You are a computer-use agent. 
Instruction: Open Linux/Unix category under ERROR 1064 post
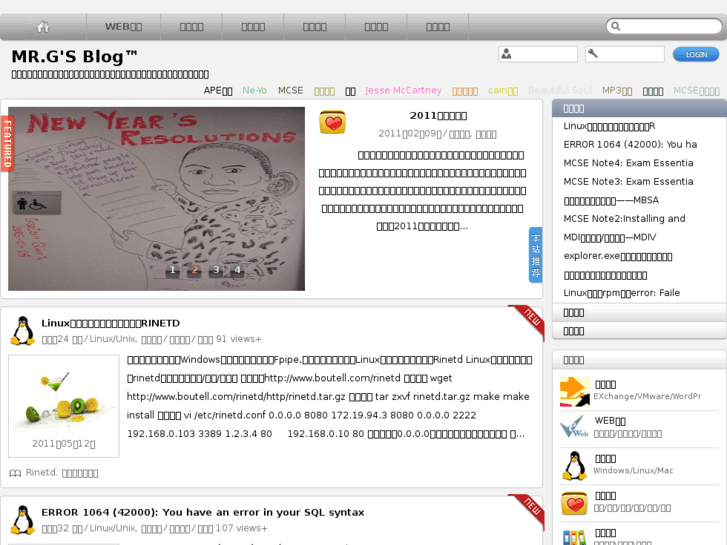coord(113,528)
